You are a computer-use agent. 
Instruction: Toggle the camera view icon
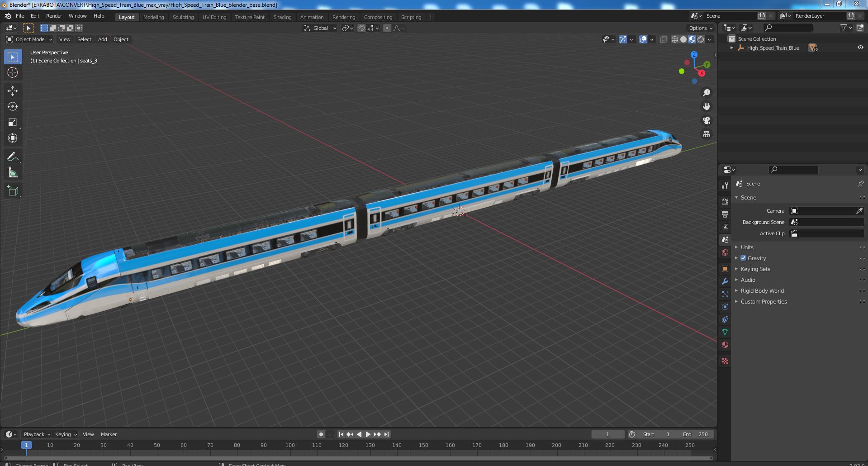point(706,120)
